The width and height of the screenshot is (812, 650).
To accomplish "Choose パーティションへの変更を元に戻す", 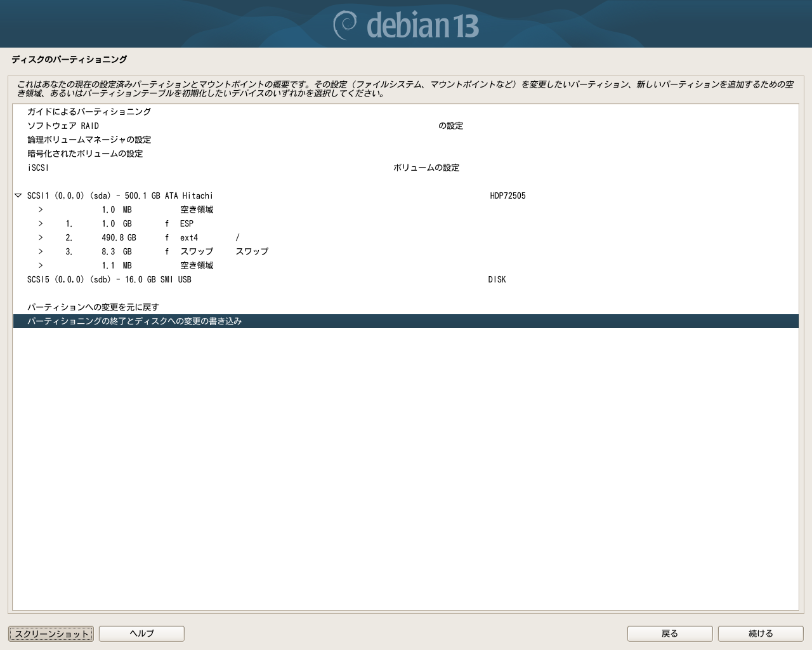I will pos(406,307).
